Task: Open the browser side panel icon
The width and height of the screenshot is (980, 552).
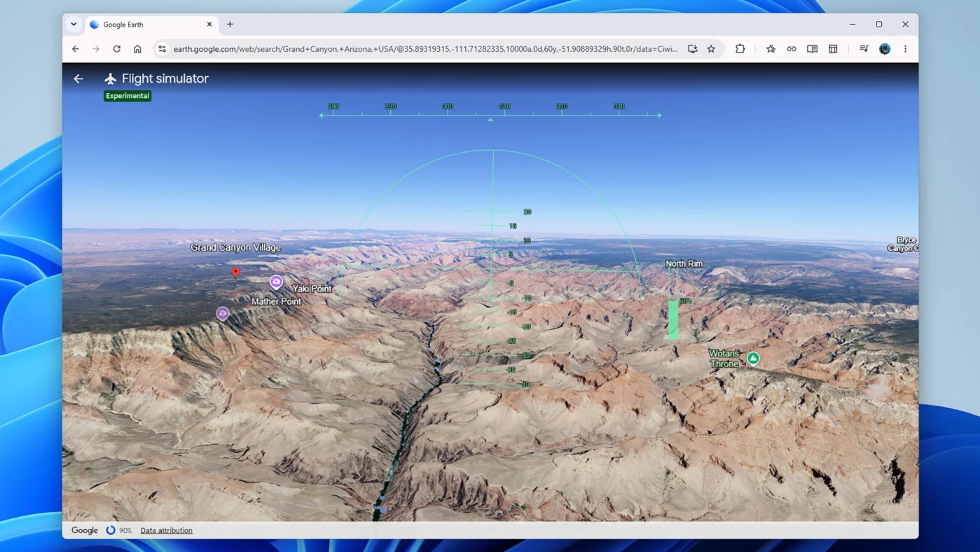Action: tap(833, 49)
